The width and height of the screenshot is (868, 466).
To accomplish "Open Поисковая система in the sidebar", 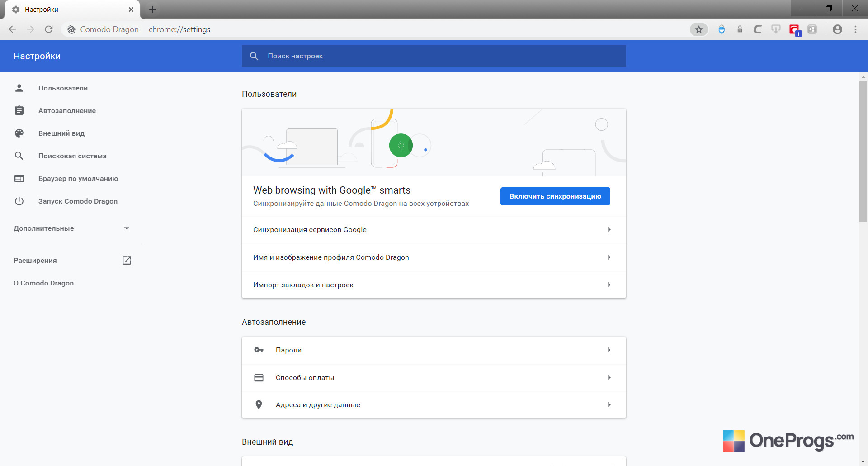I will point(72,156).
